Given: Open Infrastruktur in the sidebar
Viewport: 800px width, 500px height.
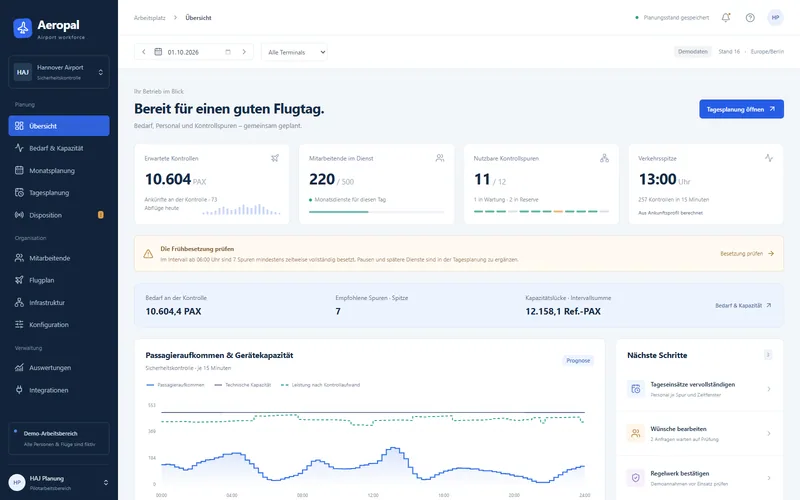Looking at the screenshot, I should point(59,302).
